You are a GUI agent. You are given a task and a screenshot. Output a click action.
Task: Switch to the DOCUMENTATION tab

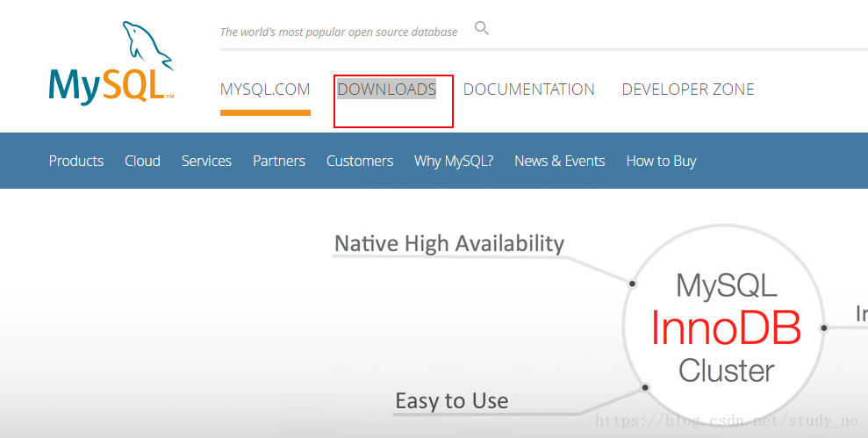click(528, 90)
